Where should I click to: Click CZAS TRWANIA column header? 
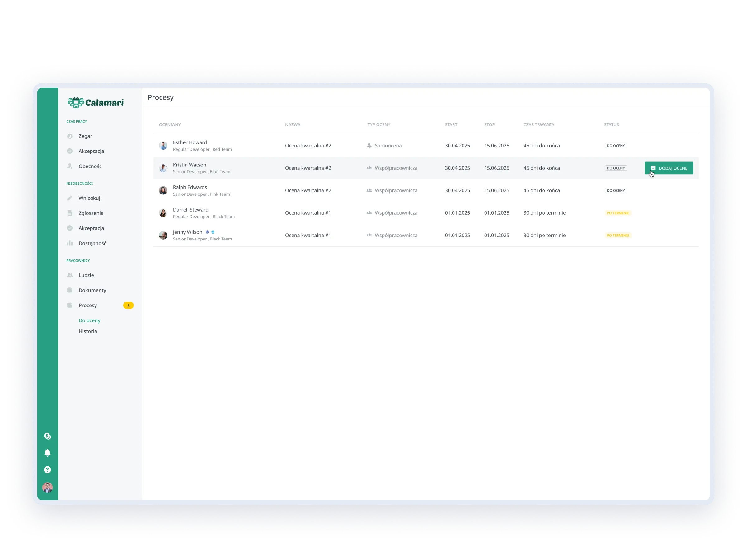coord(539,124)
